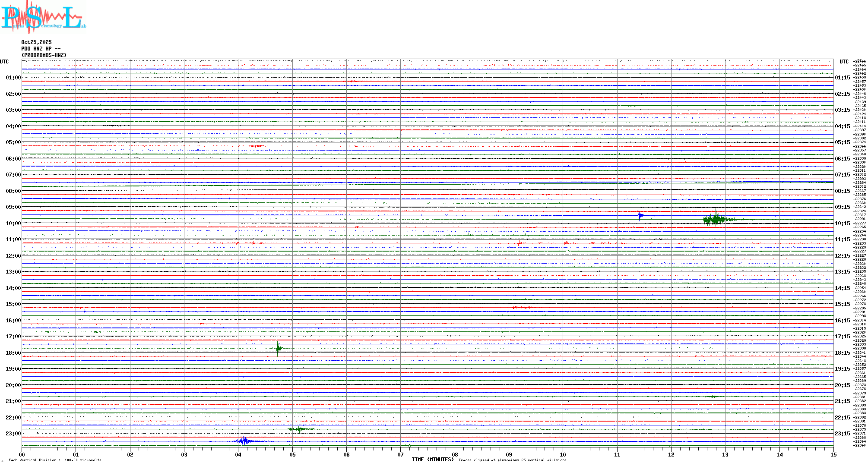Click the Traces clipped footnote text
This screenshot has height=466, width=868.
pyautogui.click(x=512, y=460)
